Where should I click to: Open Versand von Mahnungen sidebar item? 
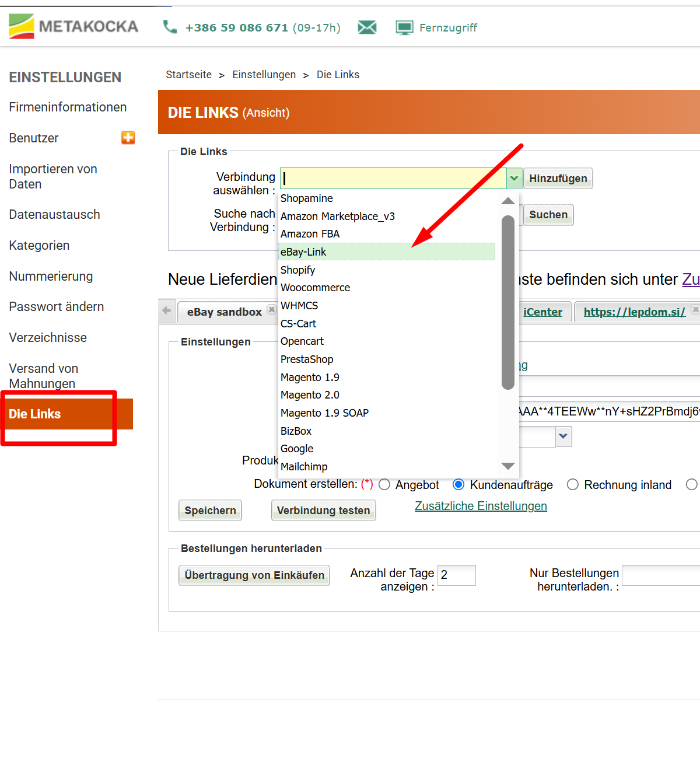coord(44,376)
